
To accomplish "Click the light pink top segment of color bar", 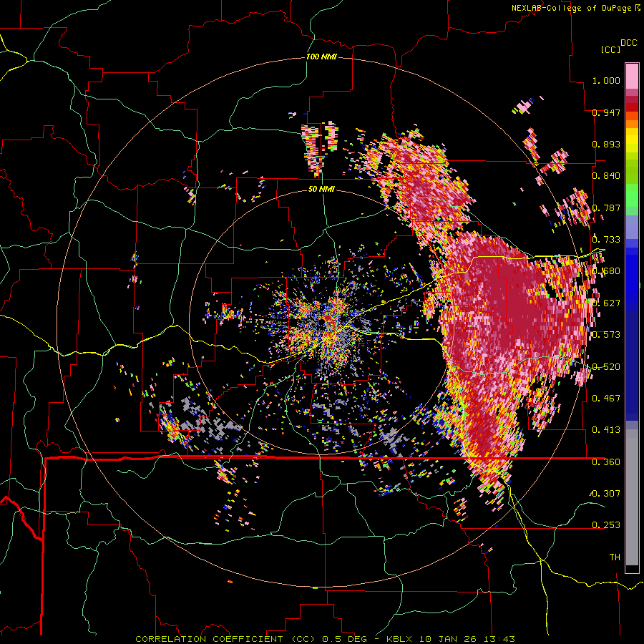I will click(x=632, y=76).
